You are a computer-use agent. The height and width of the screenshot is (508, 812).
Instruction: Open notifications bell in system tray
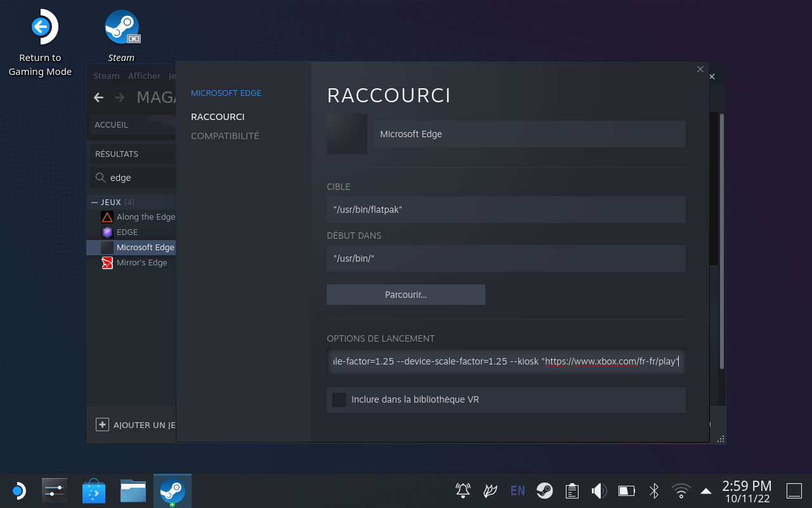[x=463, y=490]
